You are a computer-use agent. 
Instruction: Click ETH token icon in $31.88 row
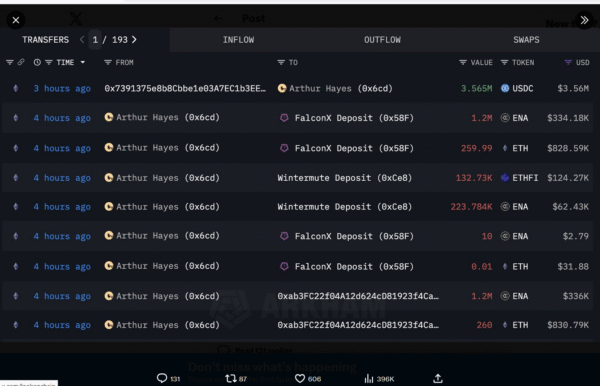505,266
